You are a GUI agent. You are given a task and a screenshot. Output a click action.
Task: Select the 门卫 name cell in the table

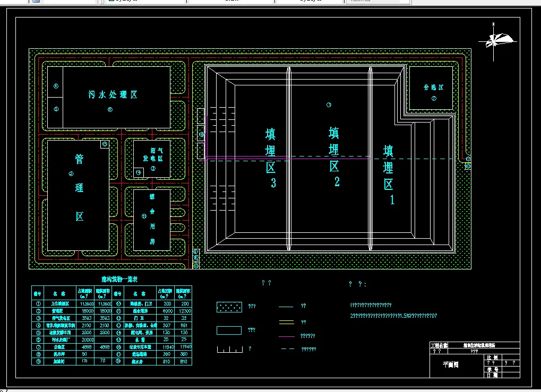(x=139, y=318)
